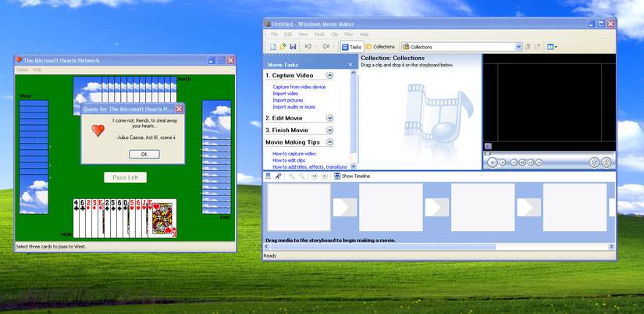The width and height of the screenshot is (644, 314).
Task: Open the View menu in Movie Maker
Action: (303, 34)
